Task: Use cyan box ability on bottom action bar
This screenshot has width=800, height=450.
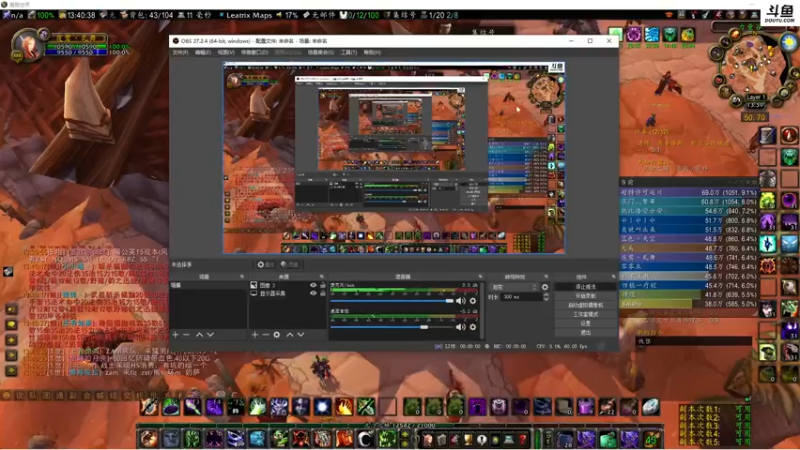Action: coord(257,439)
